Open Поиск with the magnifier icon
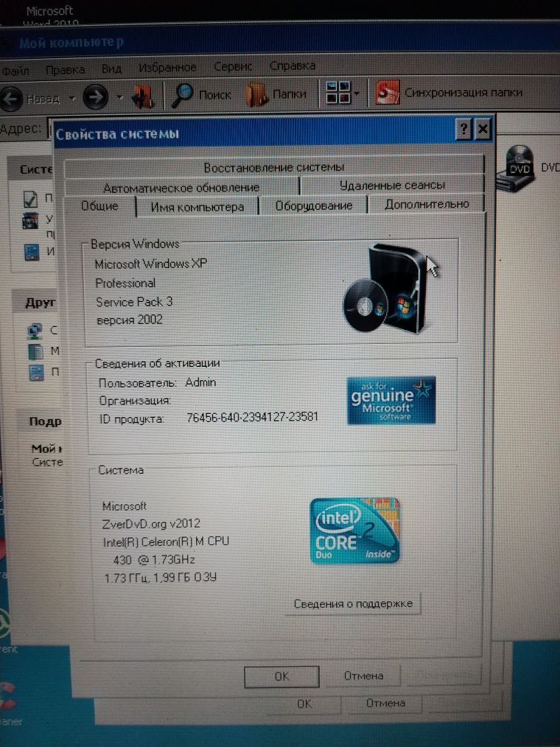Image resolution: width=560 pixels, height=747 pixels. 181,95
